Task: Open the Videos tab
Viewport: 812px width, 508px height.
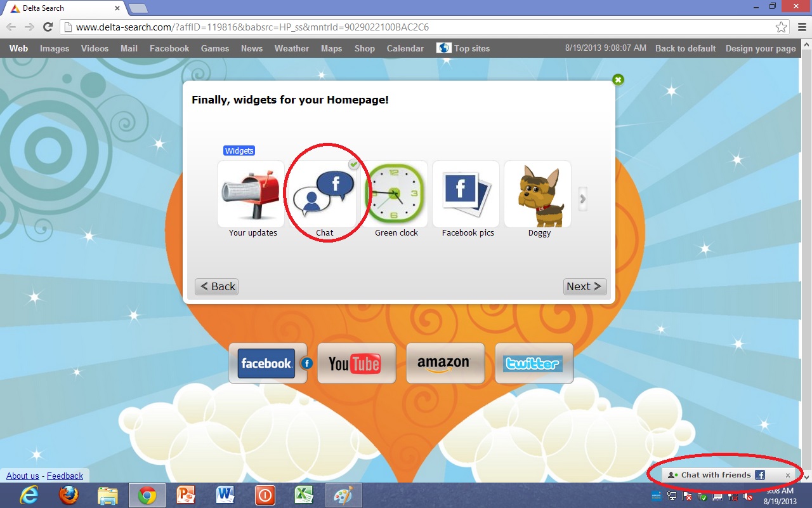Action: tap(95, 48)
